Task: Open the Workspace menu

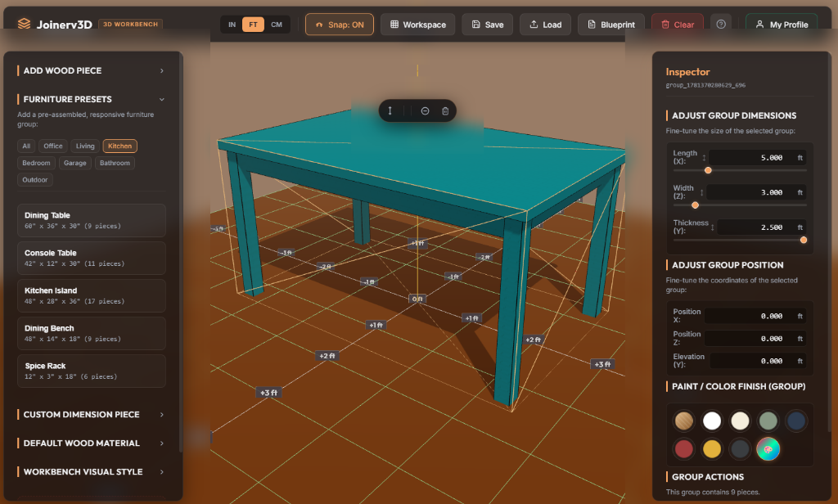Action: (418, 25)
